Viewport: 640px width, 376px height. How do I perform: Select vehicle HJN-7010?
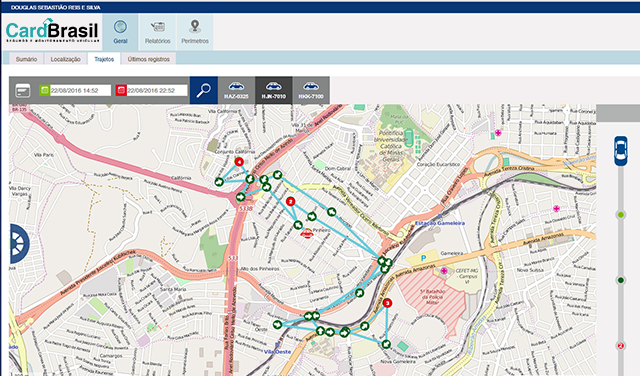pyautogui.click(x=273, y=90)
